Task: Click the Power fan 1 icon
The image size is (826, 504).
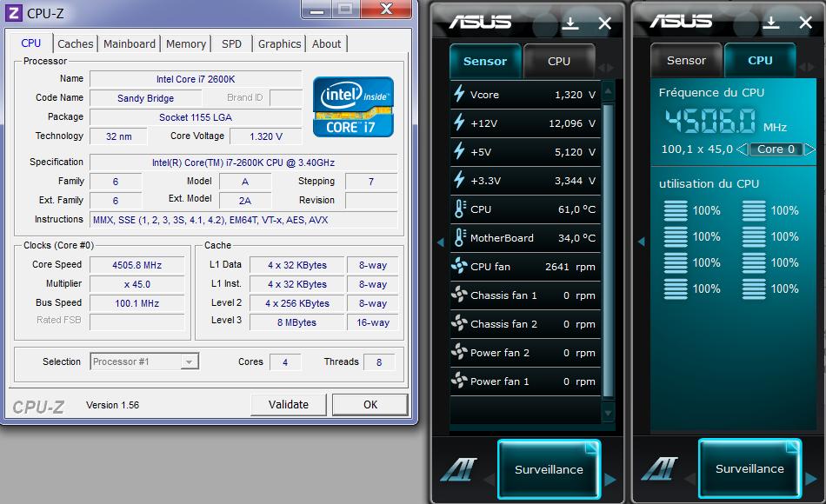Action: 459,381
